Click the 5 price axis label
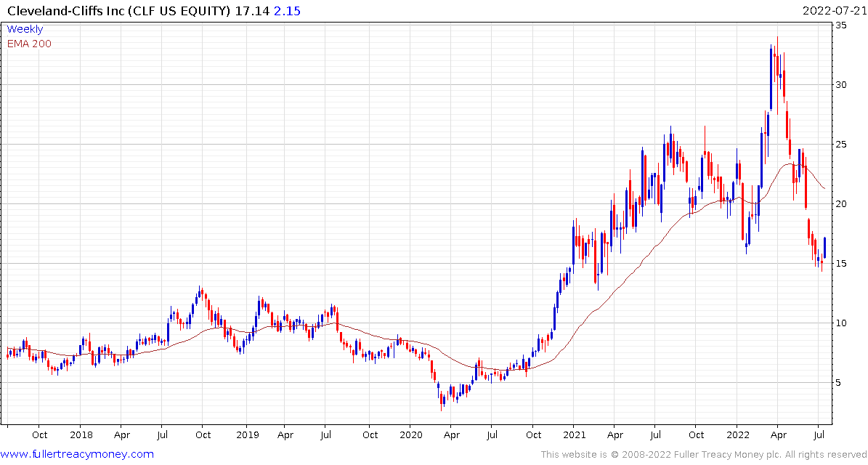868x465 pixels. (839, 382)
